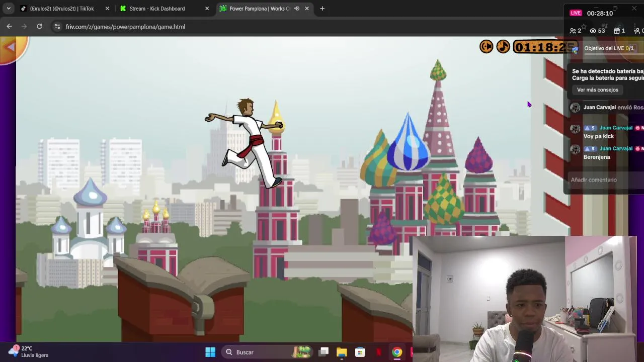Image resolution: width=644 pixels, height=362 pixels.
Task: Click the Chrome icon in taskbar
Action: coord(397,352)
